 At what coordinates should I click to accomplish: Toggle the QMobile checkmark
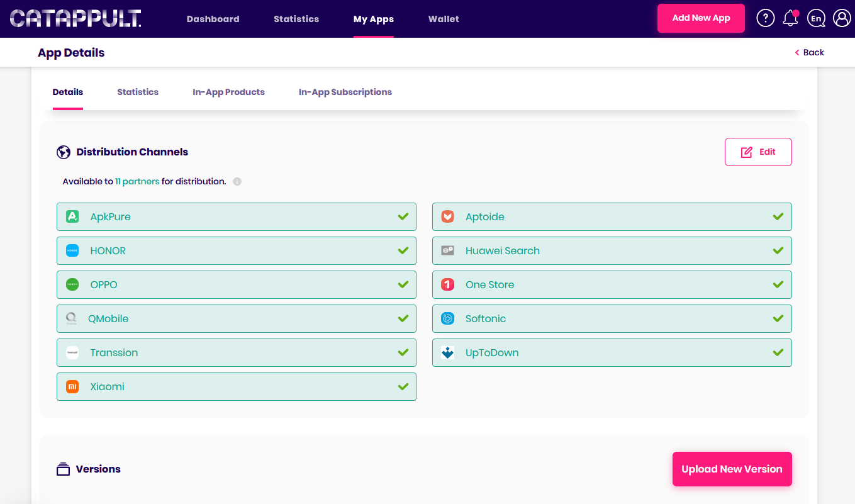click(x=403, y=318)
